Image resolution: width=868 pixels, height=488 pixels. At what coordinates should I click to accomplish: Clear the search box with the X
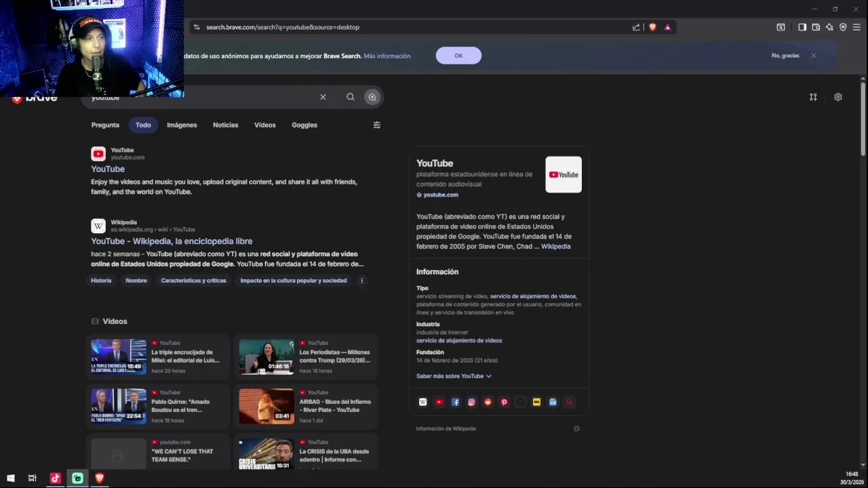coord(323,97)
